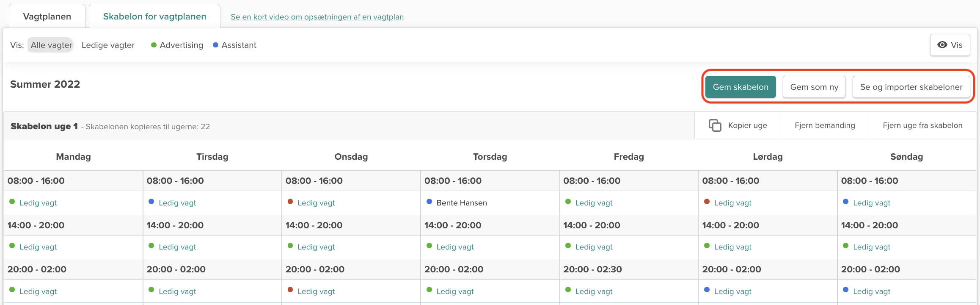The image size is (980, 305).
Task: Select the Alle vagter filter
Action: pyautogui.click(x=51, y=45)
